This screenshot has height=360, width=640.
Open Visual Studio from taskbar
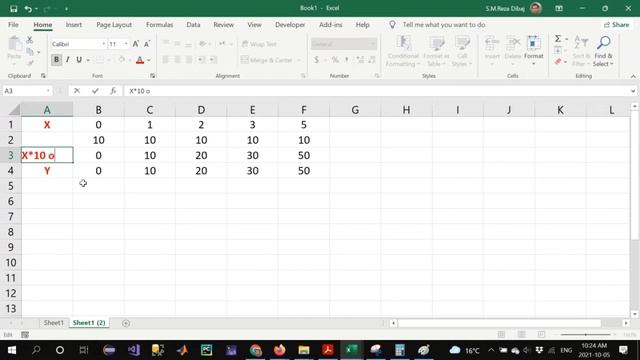click(133, 350)
